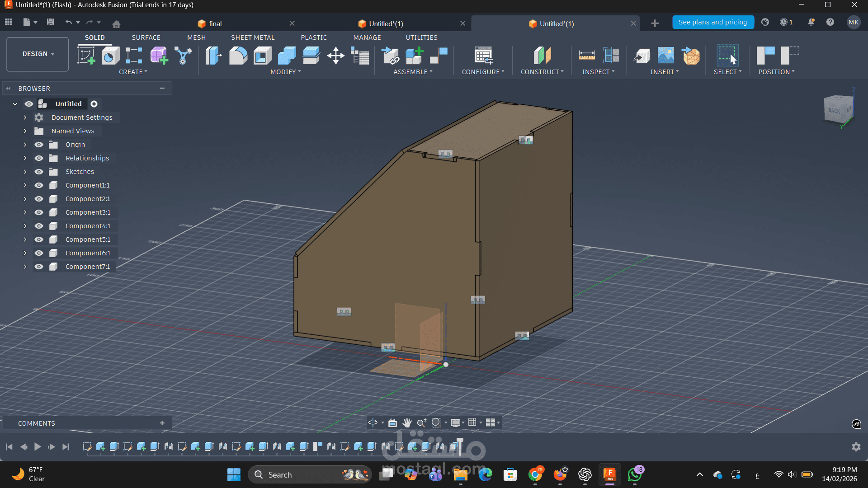Expand the Component1:1 tree item
The image size is (868, 488).
pos(25,185)
